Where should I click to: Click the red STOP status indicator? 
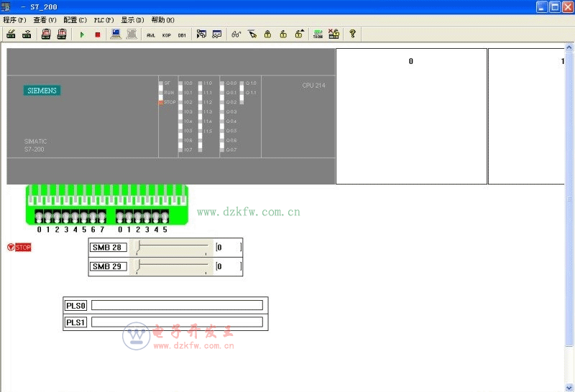coord(19,248)
